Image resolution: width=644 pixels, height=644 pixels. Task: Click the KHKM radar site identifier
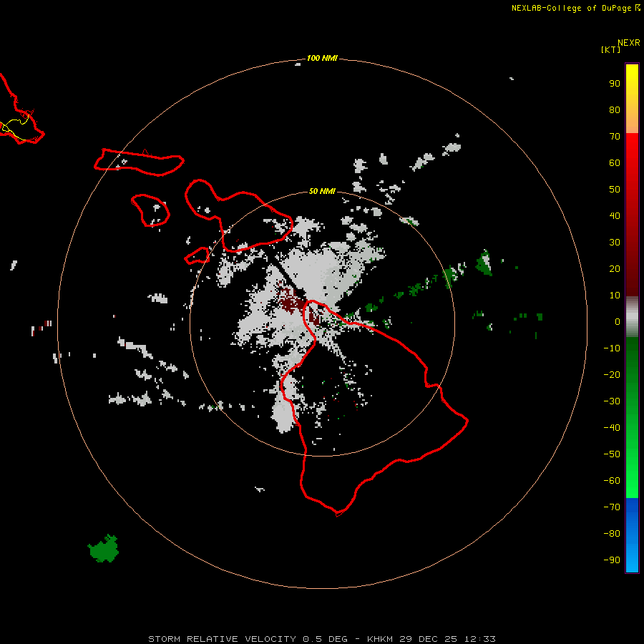[380, 639]
